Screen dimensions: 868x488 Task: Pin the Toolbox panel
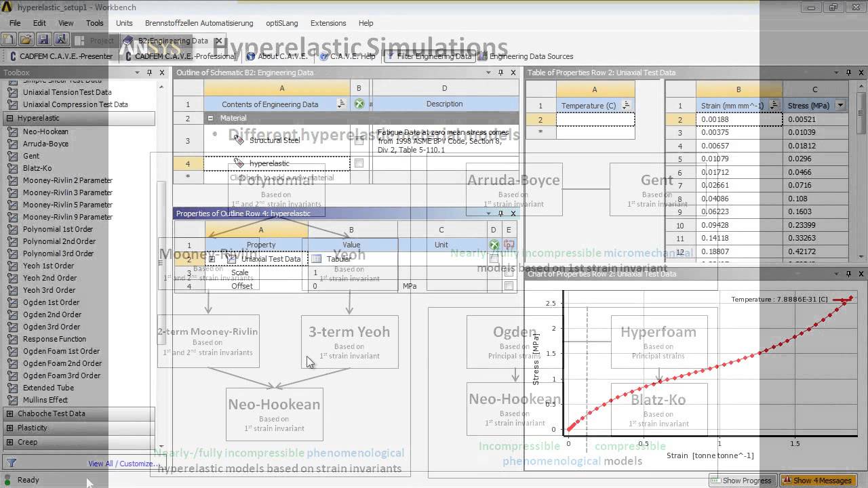coord(149,73)
